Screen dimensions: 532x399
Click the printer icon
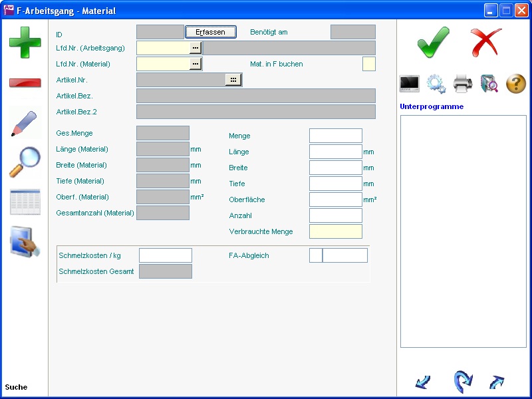pyautogui.click(x=463, y=84)
